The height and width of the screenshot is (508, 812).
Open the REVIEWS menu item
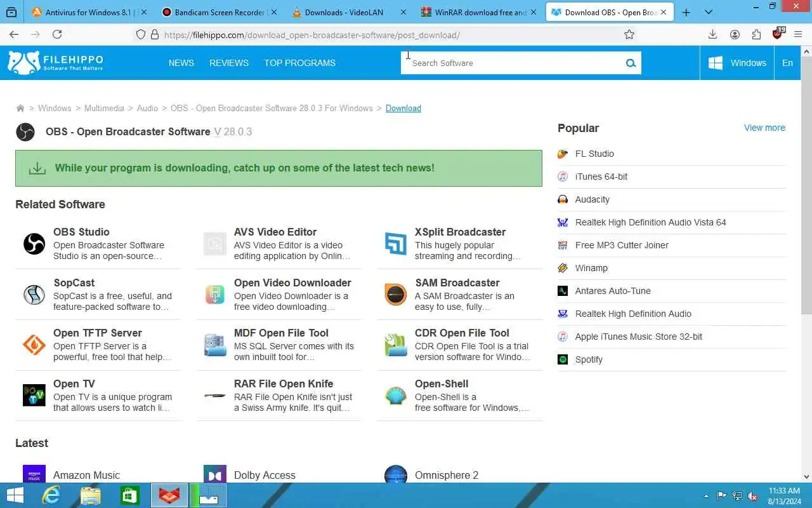[229, 63]
